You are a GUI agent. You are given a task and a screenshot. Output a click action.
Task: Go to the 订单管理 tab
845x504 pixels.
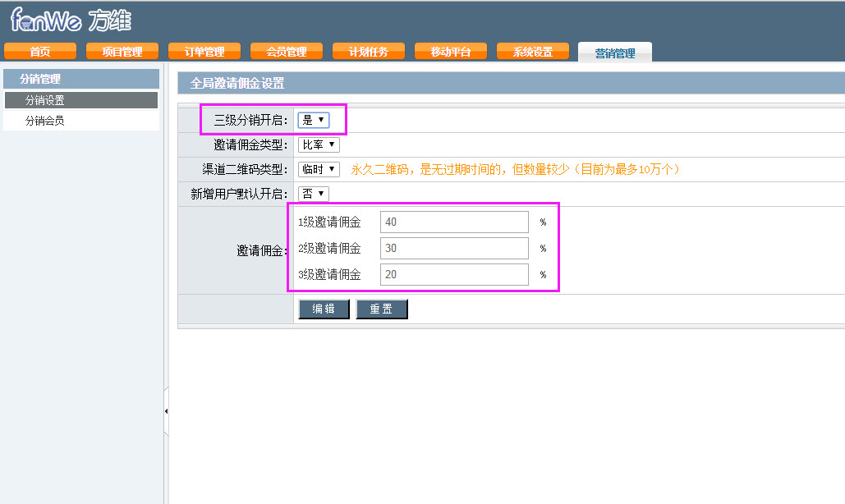tap(204, 52)
